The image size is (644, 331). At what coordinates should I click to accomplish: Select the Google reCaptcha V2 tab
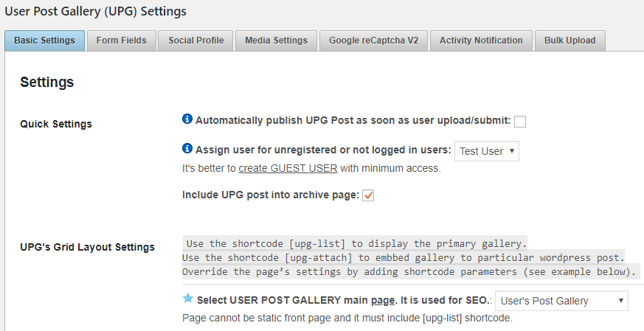click(x=373, y=41)
